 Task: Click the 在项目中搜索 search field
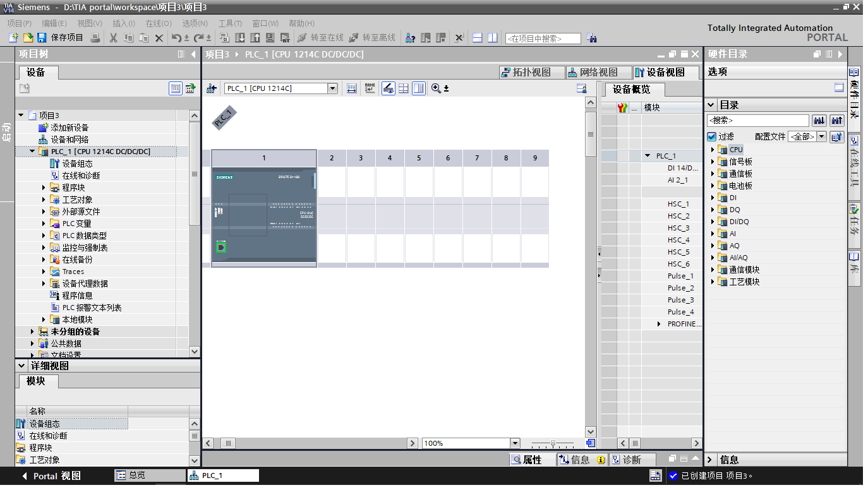(543, 39)
